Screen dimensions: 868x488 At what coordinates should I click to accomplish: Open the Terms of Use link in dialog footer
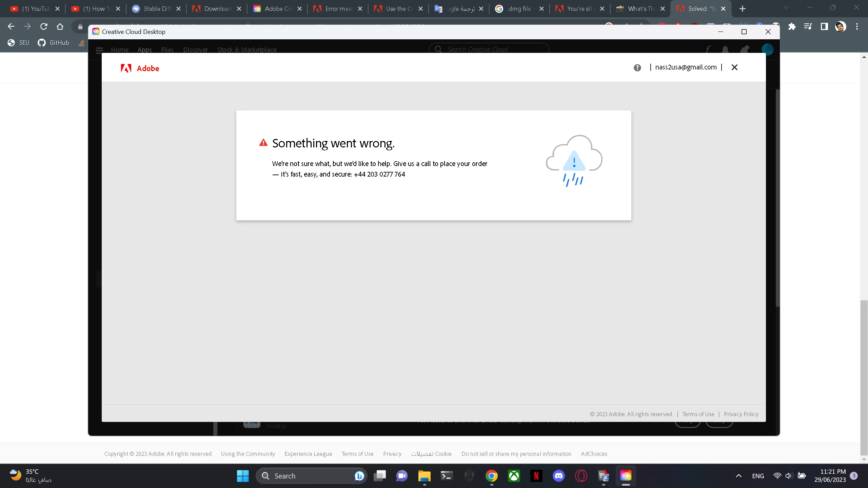click(x=698, y=414)
